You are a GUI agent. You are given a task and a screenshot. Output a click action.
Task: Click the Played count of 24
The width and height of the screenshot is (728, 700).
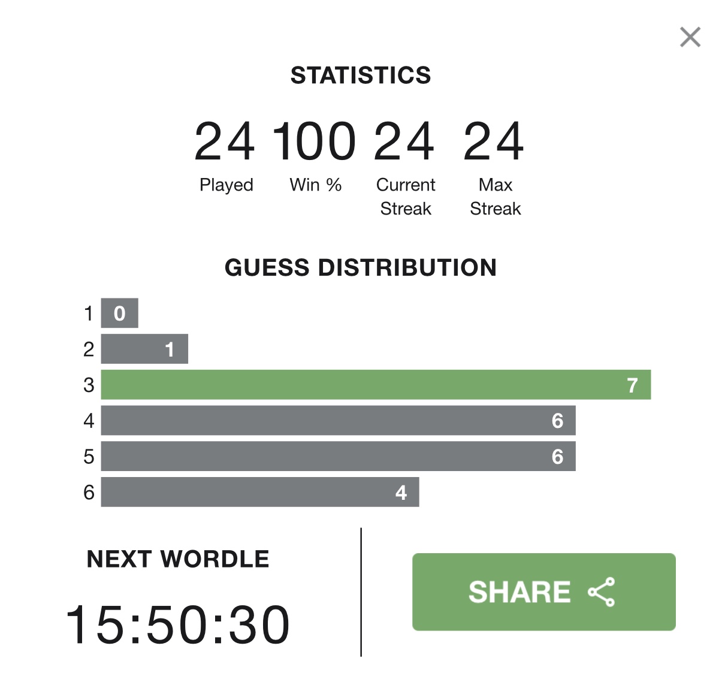[x=225, y=141]
